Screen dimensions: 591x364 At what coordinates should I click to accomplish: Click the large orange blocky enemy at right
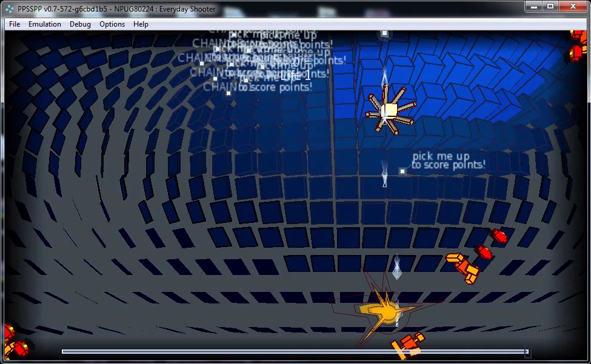pos(464,267)
